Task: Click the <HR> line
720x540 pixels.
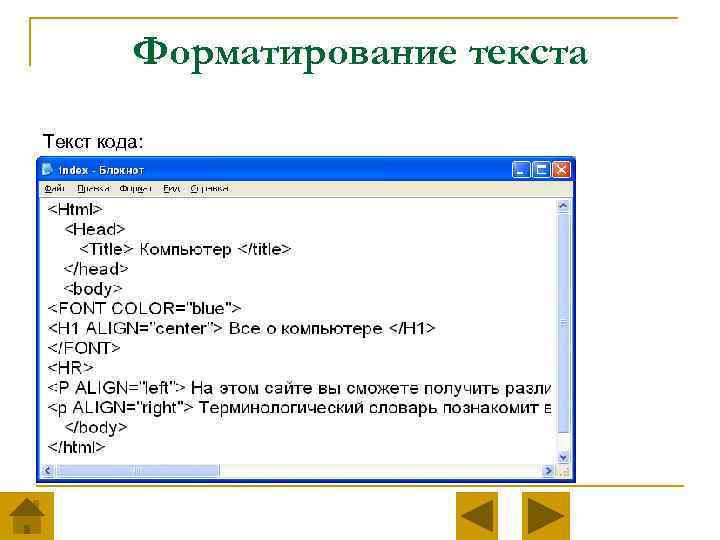Action: point(70,368)
